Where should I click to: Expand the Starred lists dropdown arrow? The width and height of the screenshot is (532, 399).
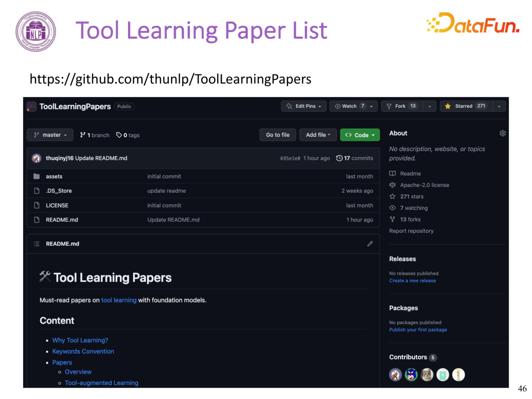tap(499, 106)
